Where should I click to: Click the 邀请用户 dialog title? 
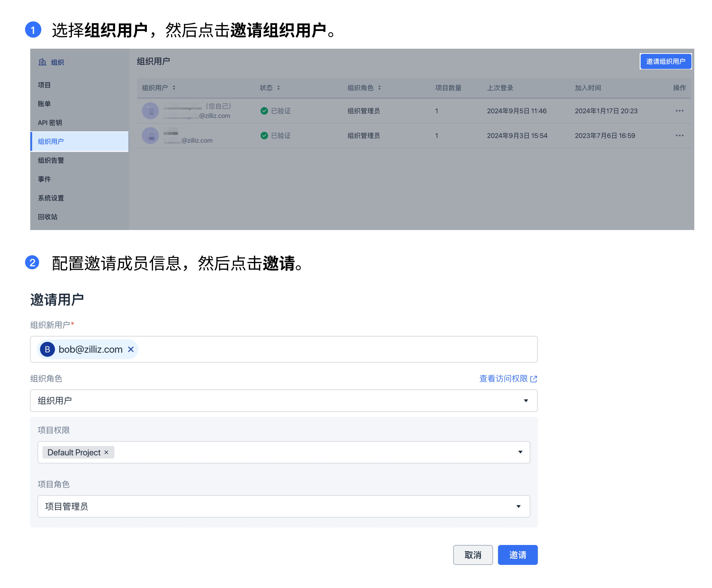tap(57, 300)
